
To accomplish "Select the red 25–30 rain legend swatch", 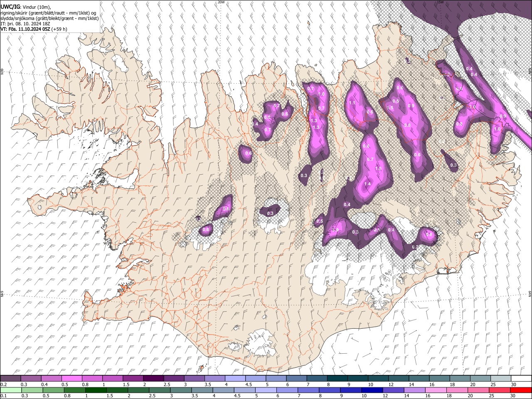I will coord(500,390).
